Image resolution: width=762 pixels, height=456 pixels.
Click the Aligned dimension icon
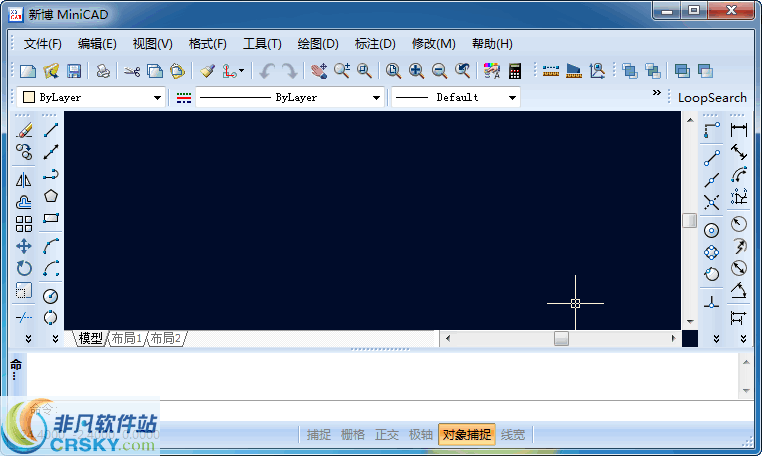739,152
